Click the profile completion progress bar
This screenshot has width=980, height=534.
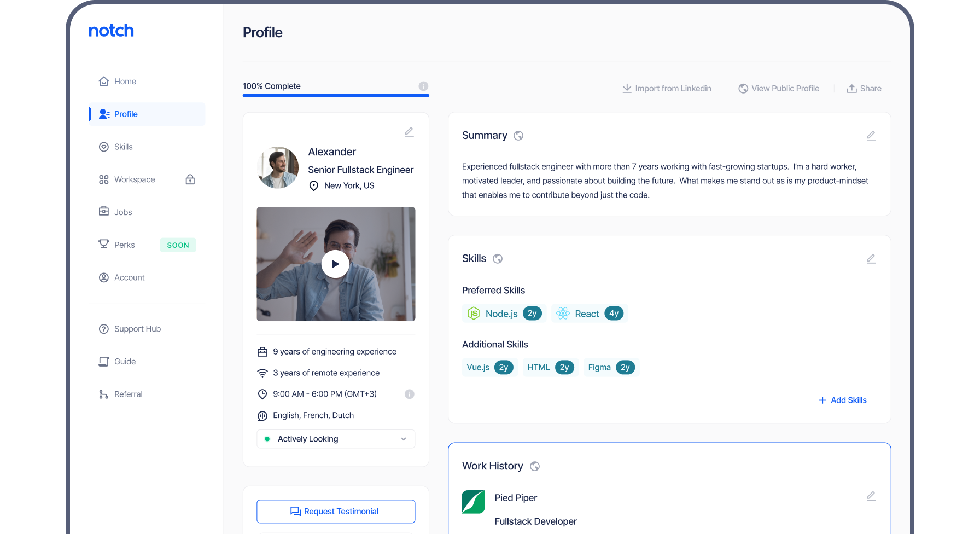point(336,96)
